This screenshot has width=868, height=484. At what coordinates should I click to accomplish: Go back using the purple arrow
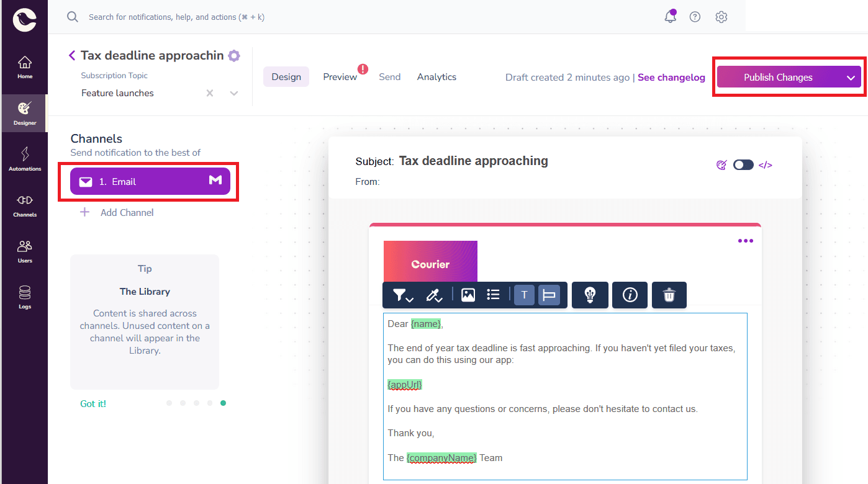coord(72,55)
